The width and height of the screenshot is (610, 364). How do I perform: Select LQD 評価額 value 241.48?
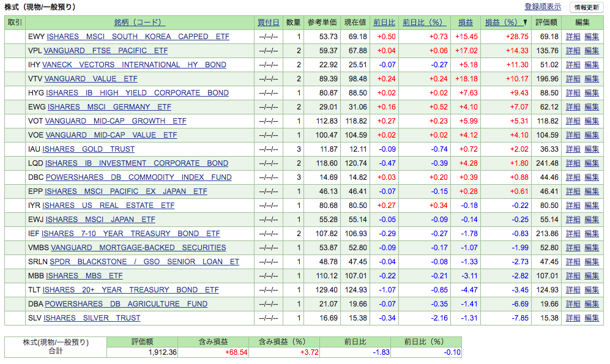[x=547, y=163]
